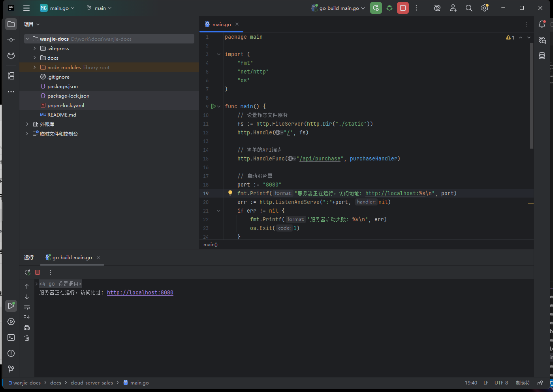Stop the running process with red stop button
Viewport: 553px width, 392px height.
click(403, 8)
